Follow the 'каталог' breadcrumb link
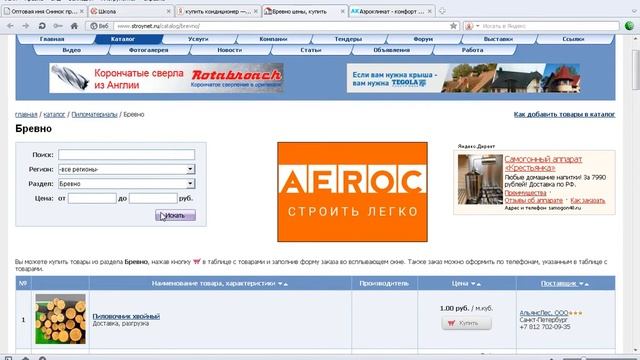 [54, 114]
